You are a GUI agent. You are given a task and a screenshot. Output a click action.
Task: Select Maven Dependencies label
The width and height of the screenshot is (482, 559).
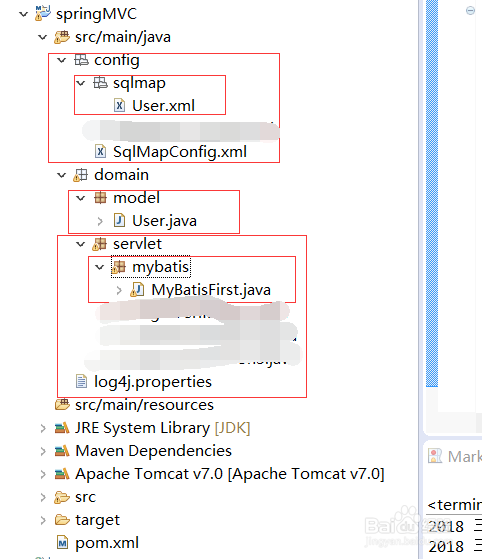(x=154, y=451)
